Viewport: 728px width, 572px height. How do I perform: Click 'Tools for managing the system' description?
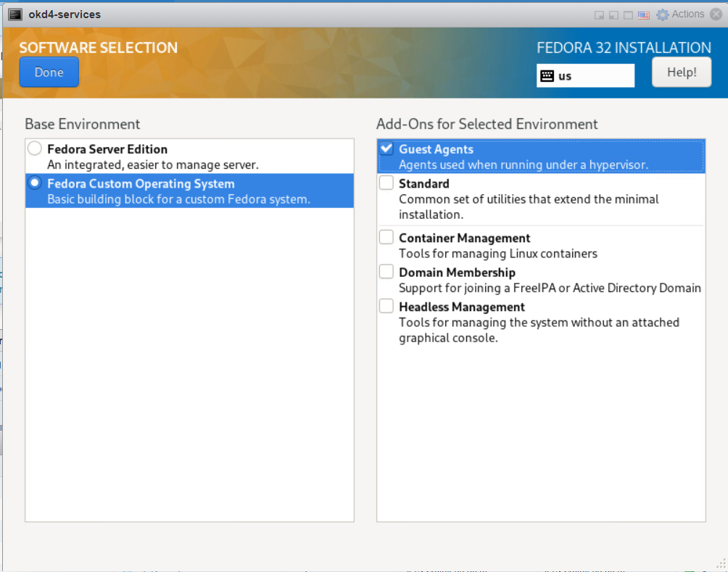pos(539,330)
